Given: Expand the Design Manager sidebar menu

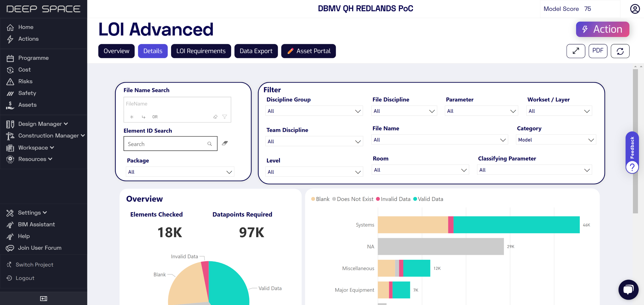Looking at the screenshot, I should tap(43, 124).
